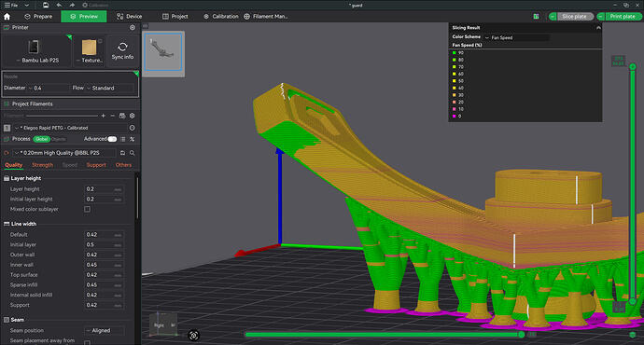Open the Print plate dropdown arrow
Screen dimensions: 644x345
tap(601, 17)
